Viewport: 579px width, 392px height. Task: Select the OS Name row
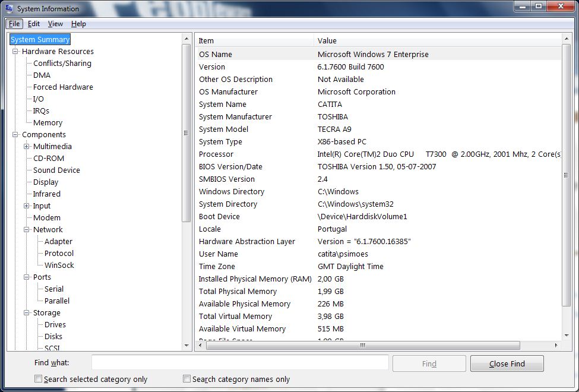coord(379,54)
